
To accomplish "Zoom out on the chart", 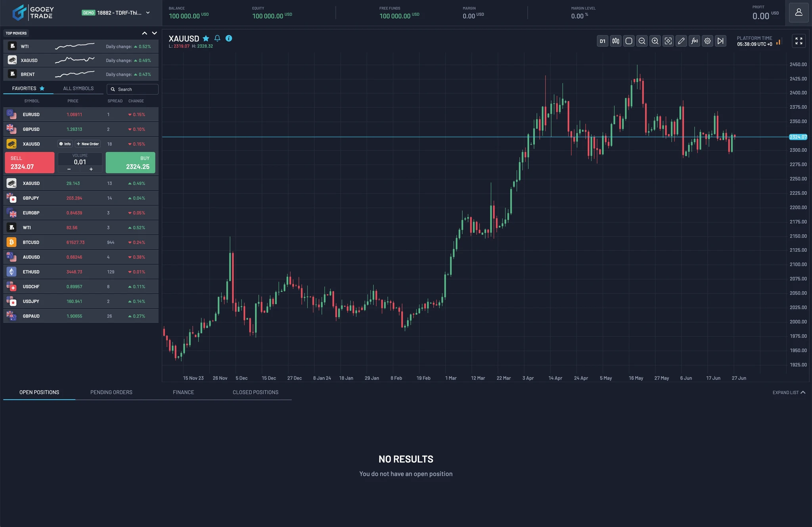I will [x=642, y=41].
